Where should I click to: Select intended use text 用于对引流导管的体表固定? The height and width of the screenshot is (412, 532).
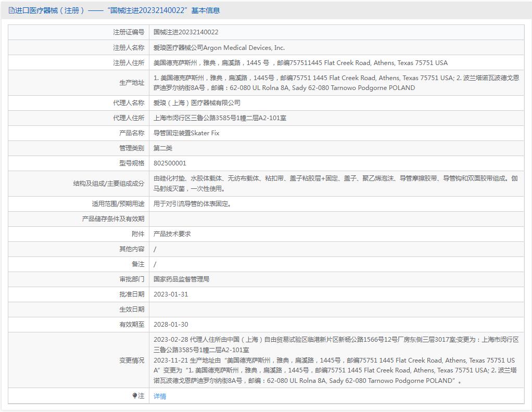tap(192, 204)
